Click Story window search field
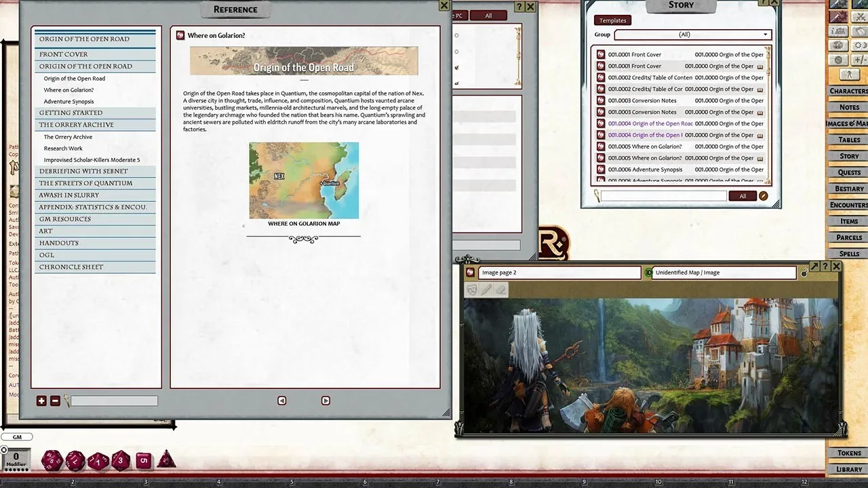Screen dimensions: 868x488 coord(663,196)
